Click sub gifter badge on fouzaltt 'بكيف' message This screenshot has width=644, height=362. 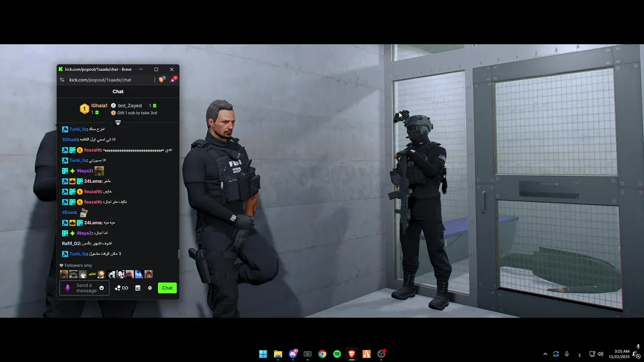point(79,202)
